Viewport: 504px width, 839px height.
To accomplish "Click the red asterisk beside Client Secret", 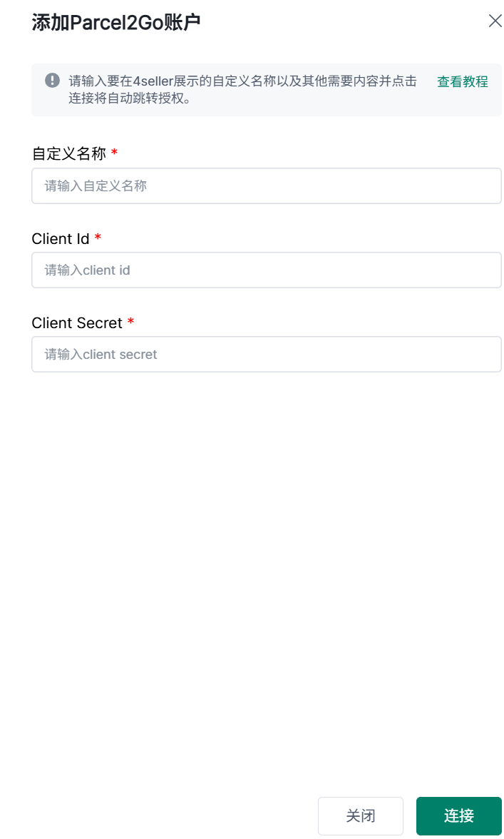I will [x=130, y=322].
